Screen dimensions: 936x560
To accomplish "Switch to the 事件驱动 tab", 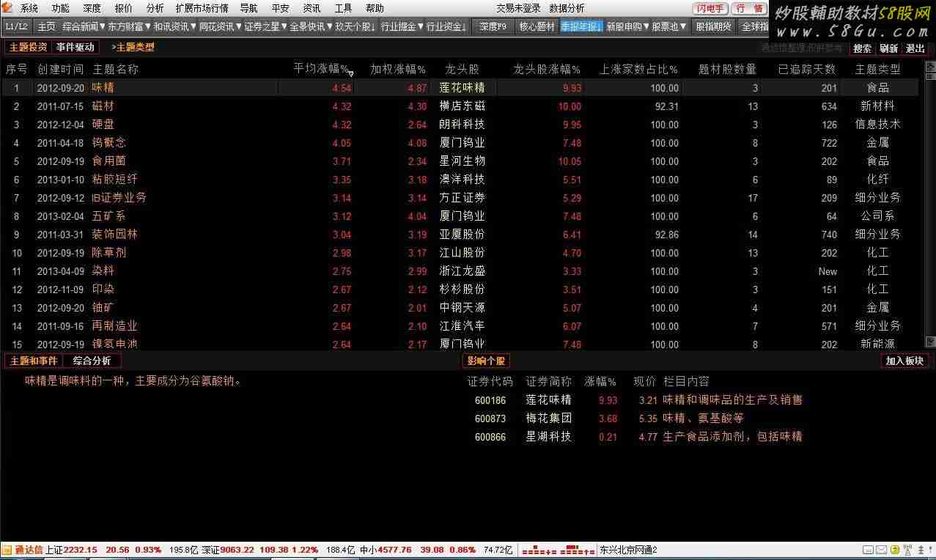I will tap(75, 47).
